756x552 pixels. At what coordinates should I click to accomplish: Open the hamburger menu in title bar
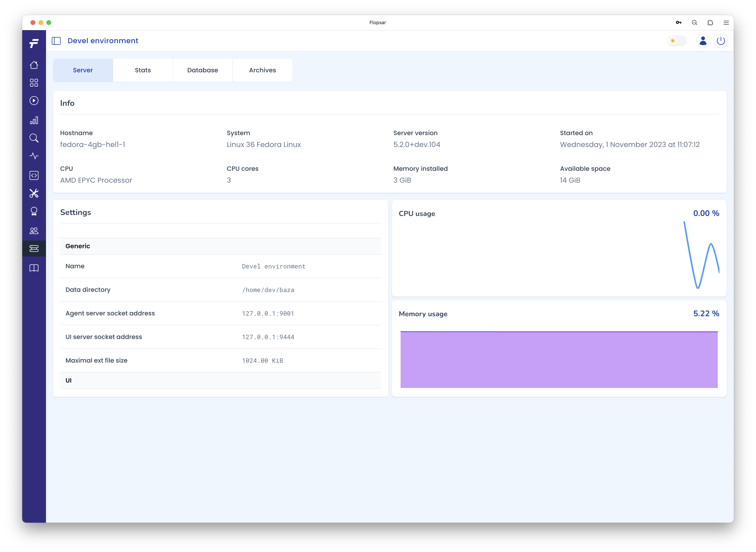point(726,23)
